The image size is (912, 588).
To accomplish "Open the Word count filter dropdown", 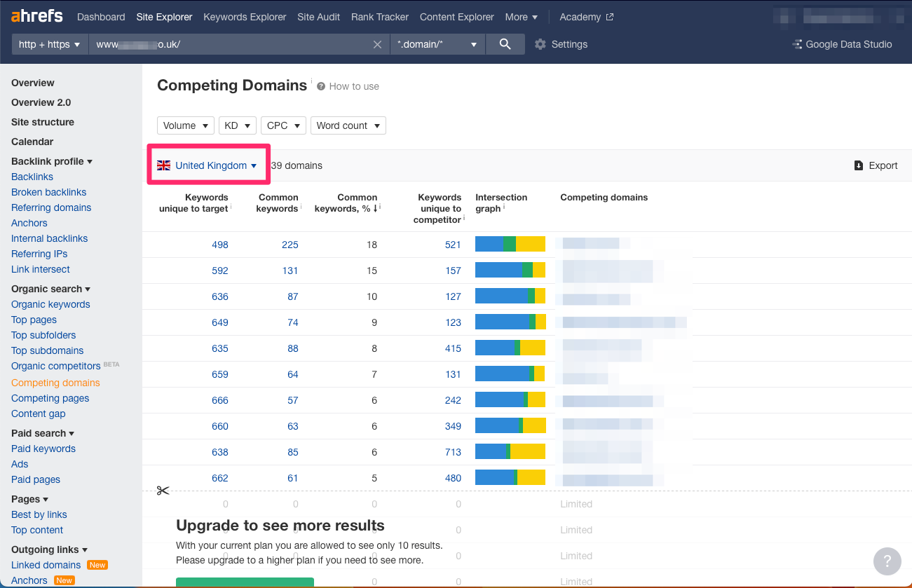I will tap(348, 125).
